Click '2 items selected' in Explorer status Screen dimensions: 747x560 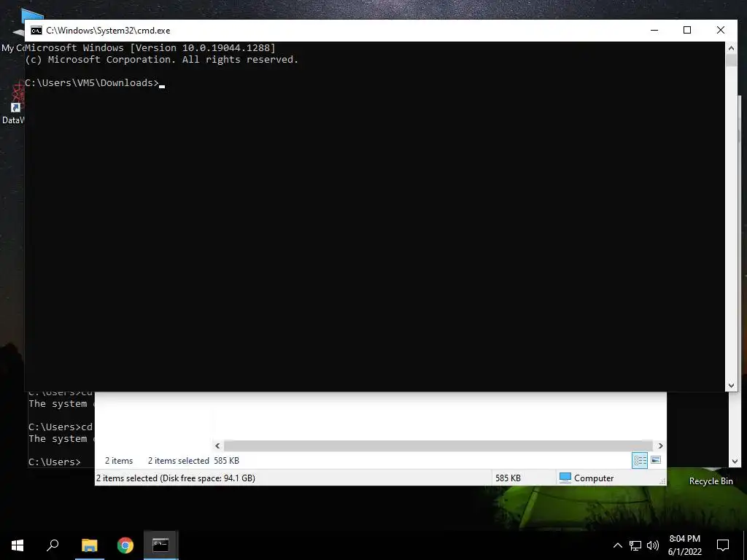179,461
